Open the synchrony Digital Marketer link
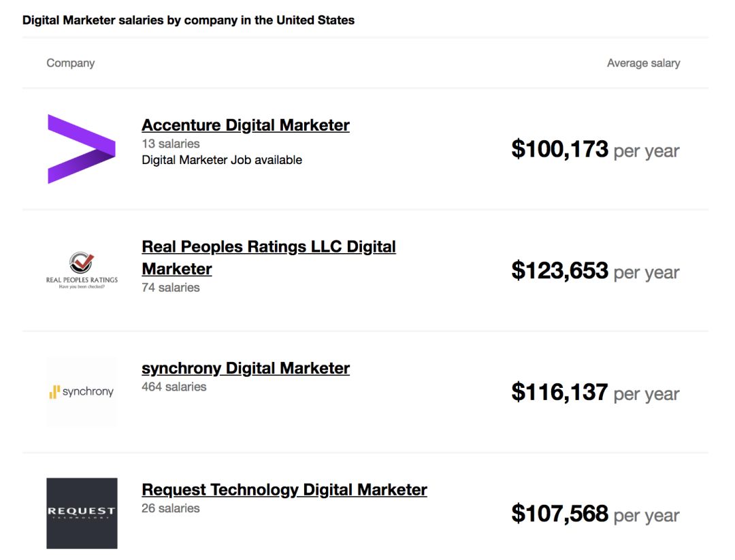The width and height of the screenshot is (735, 560). [x=245, y=368]
